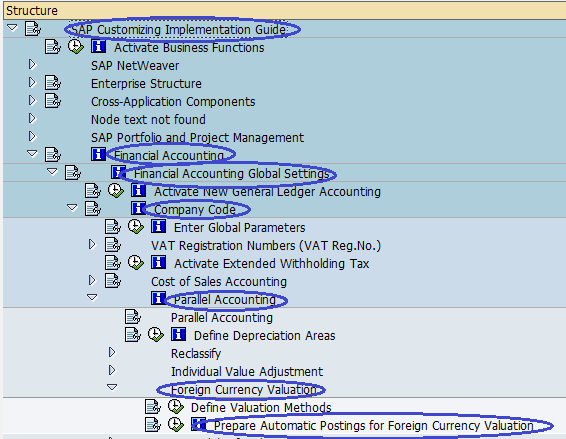Open documentation icon for Activate Extended Withholding Tax
Screen dimensions: 566x439
113,262
